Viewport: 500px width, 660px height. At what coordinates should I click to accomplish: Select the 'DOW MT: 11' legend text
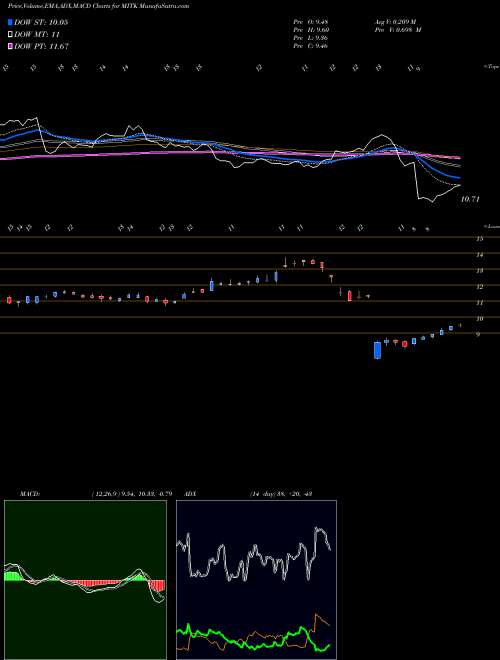click(x=37, y=35)
